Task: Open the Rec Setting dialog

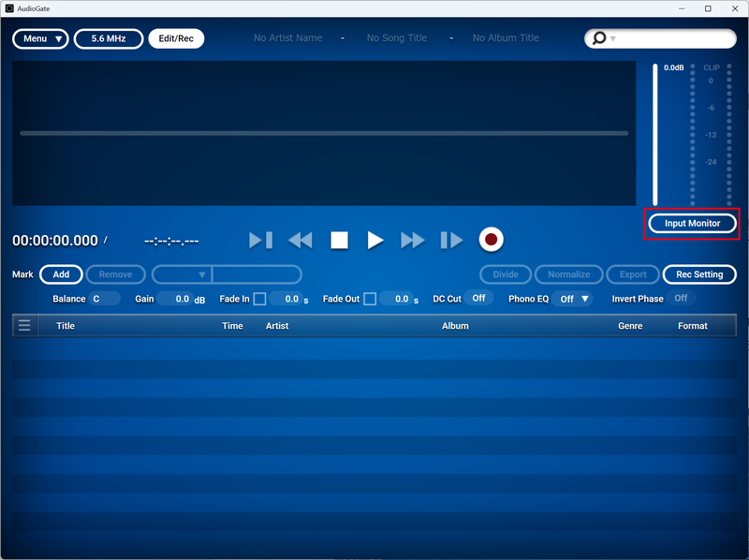Action: 699,274
